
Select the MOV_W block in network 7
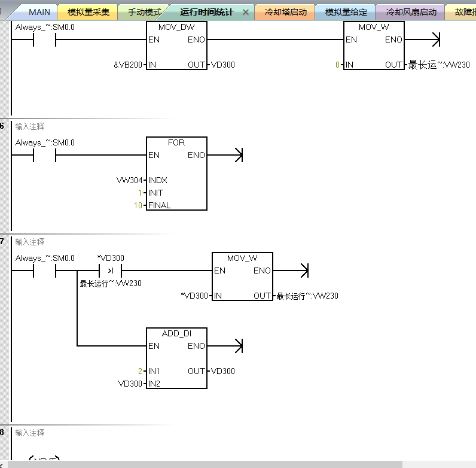coord(242,276)
